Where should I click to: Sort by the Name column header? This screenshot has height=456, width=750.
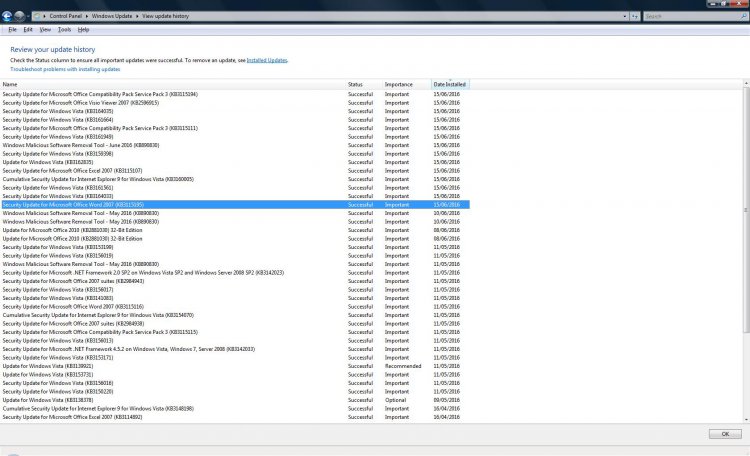click(173, 84)
